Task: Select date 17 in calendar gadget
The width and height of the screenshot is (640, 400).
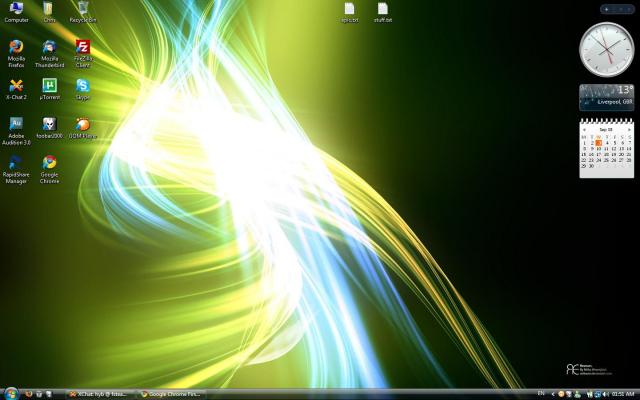Action: 599,154
